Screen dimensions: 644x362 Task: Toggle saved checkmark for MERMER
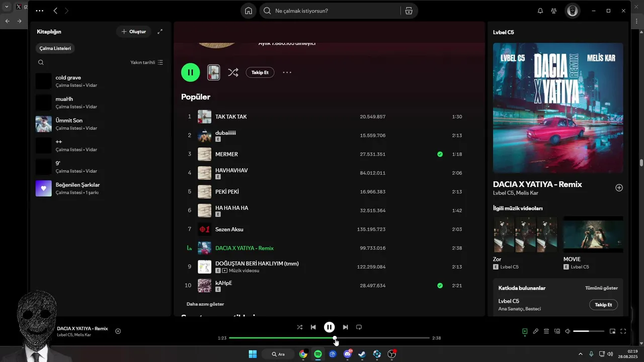[440, 154]
